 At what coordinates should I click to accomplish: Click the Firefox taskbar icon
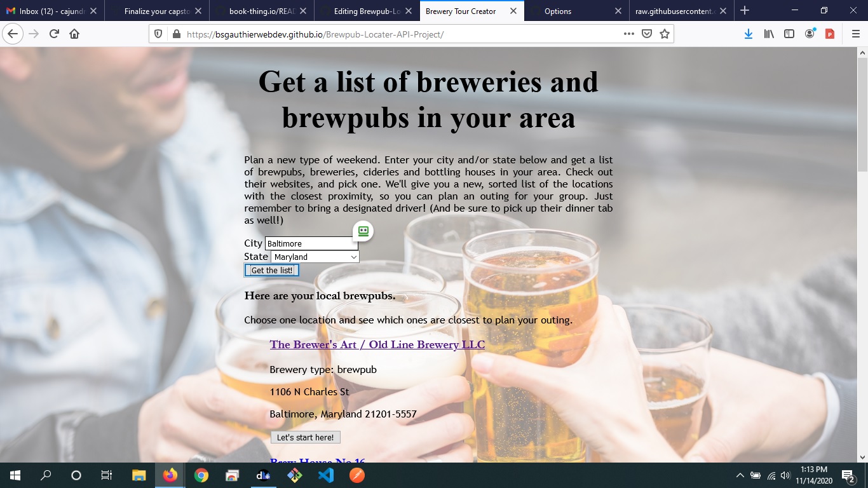170,475
